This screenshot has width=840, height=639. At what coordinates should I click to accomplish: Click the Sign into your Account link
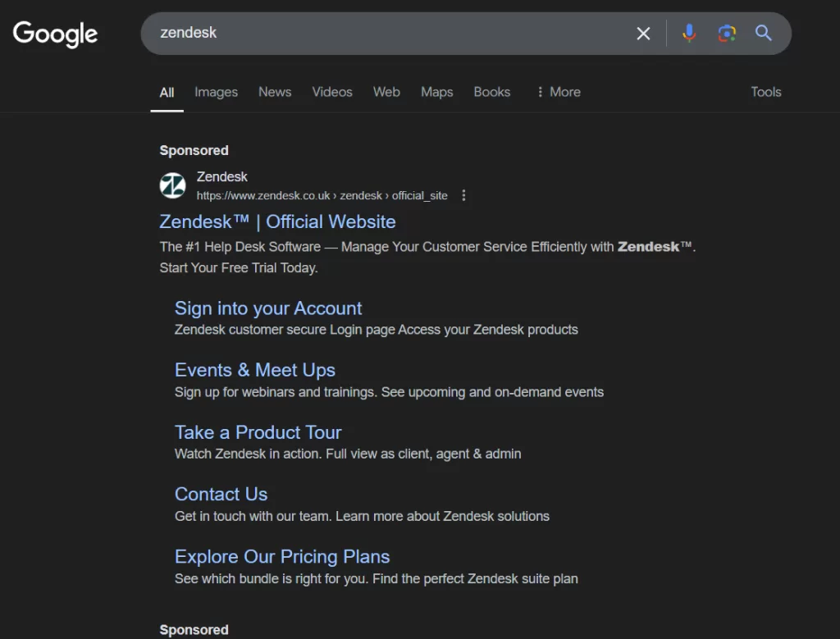click(268, 308)
